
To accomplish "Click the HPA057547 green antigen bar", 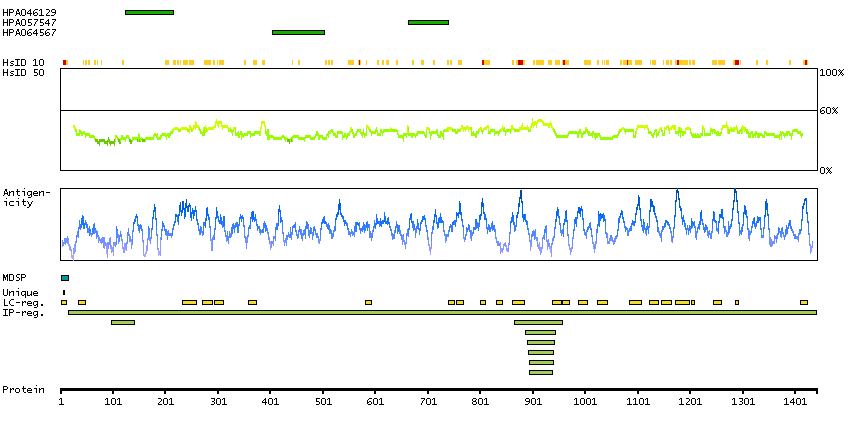I will pos(428,22).
